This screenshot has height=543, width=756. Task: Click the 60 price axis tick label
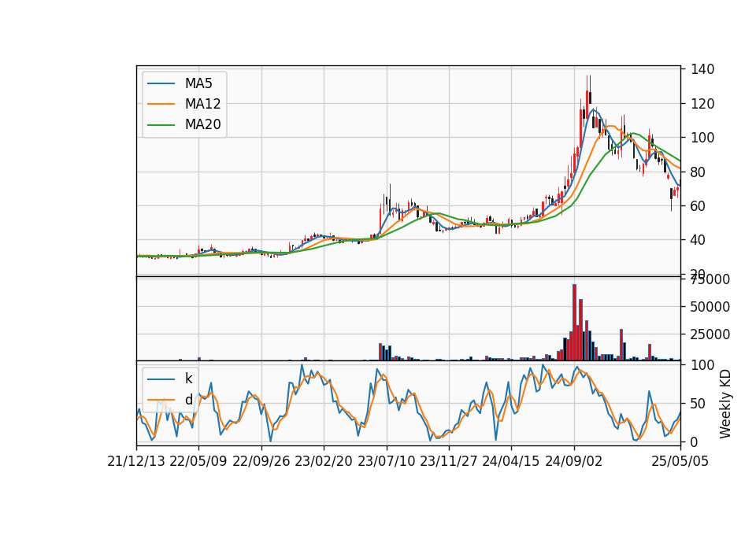tap(699, 205)
